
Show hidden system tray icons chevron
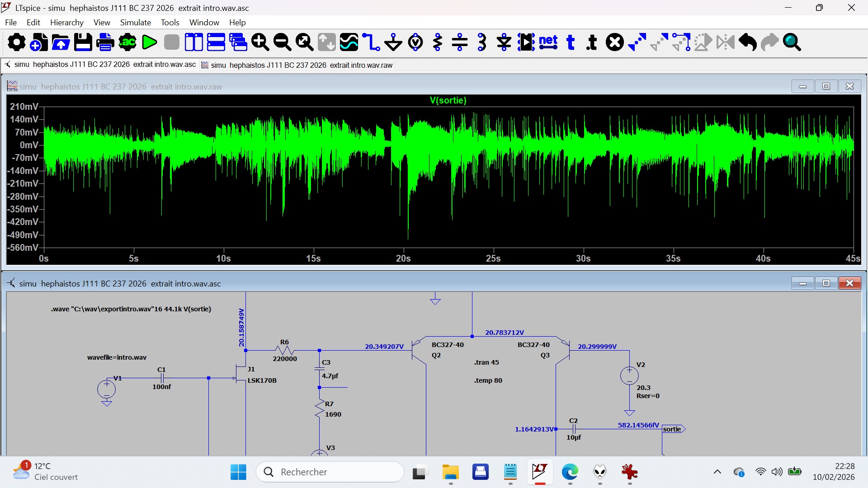pyautogui.click(x=717, y=472)
